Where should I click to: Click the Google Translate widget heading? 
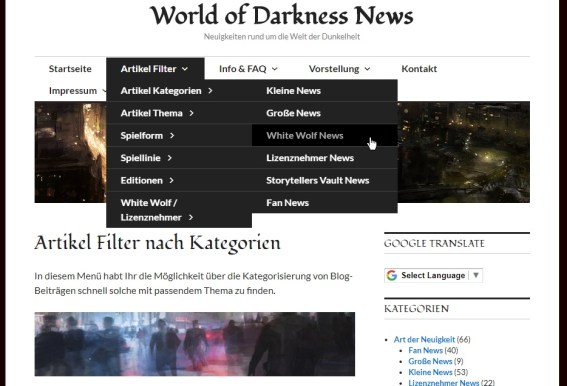pyautogui.click(x=434, y=243)
